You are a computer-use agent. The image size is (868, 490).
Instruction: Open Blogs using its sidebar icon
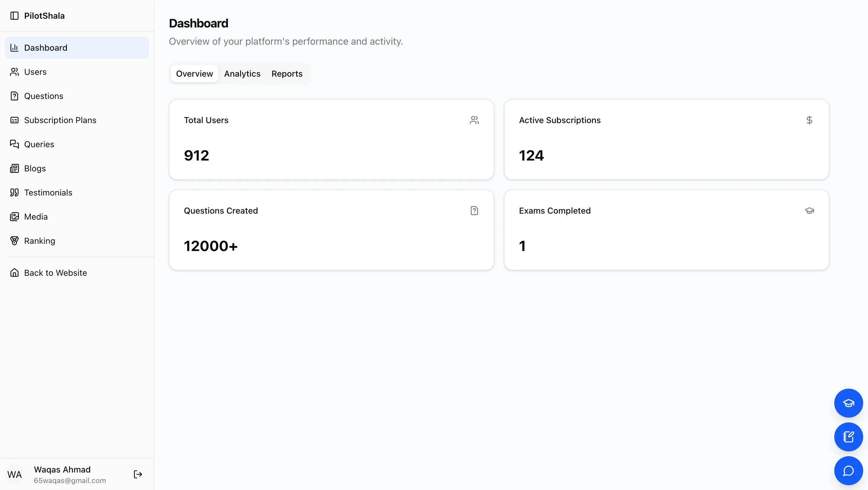(14, 168)
